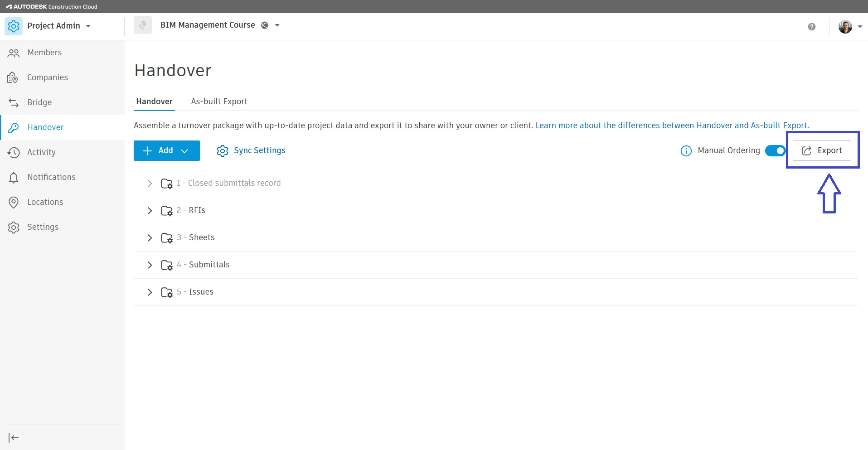Open the Add dropdown button

(166, 151)
